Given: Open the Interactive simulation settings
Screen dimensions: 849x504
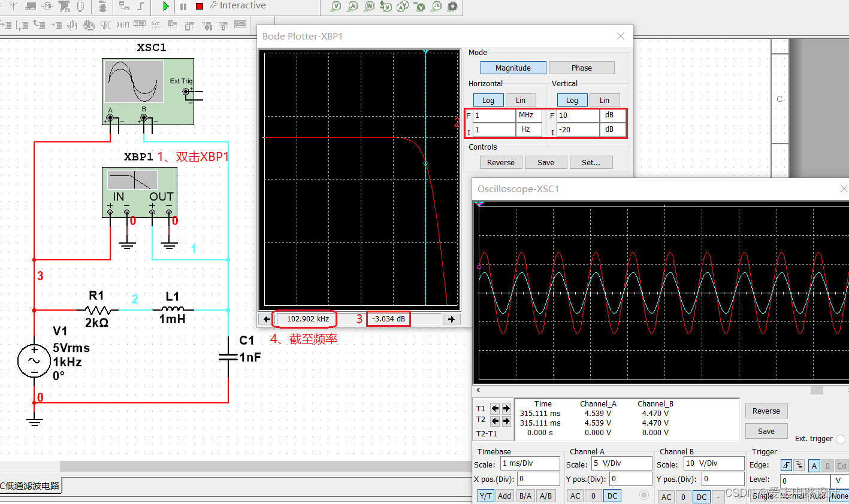Looking at the screenshot, I should tap(238, 5).
